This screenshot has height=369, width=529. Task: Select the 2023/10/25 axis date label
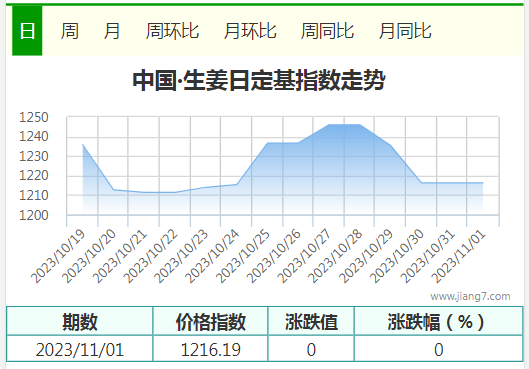[x=243, y=256]
